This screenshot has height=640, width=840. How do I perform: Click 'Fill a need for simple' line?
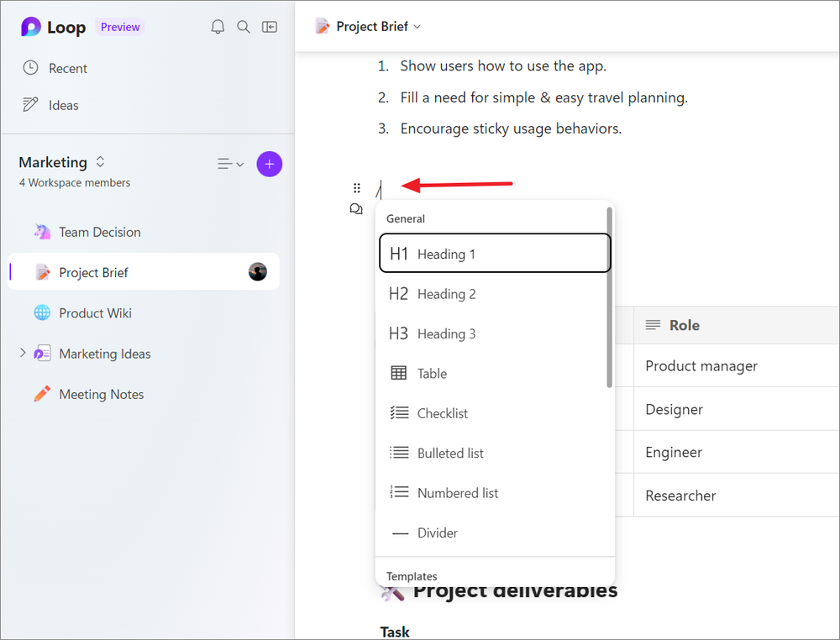point(543,97)
